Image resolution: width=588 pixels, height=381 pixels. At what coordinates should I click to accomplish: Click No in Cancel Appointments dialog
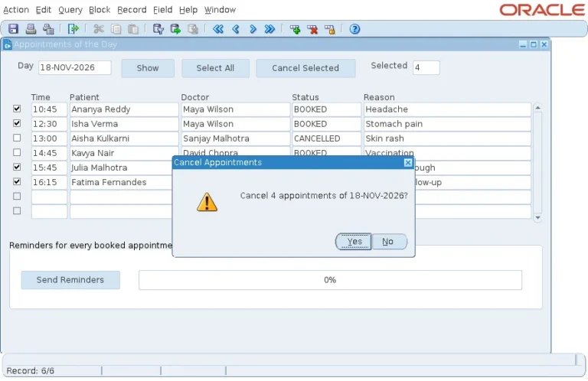[389, 242]
